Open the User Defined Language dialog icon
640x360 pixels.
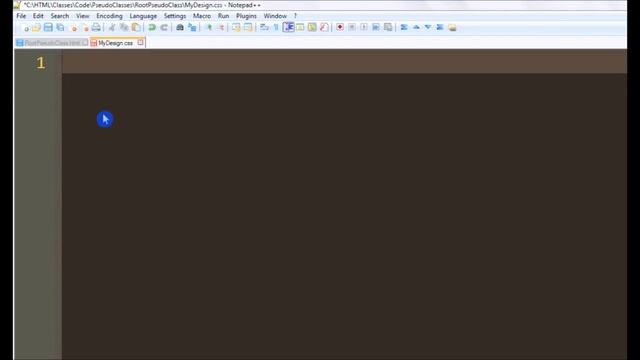pyautogui.click(x=300, y=28)
